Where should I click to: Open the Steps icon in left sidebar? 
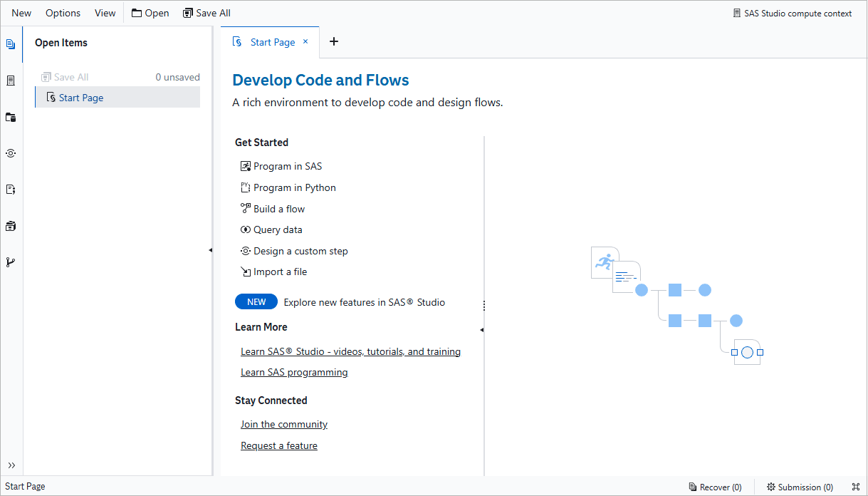(11, 153)
